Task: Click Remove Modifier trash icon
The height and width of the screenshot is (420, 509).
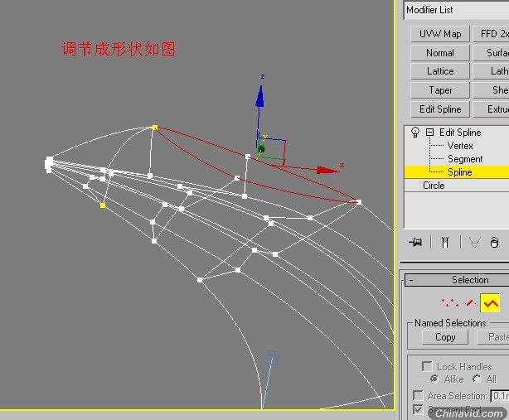Action: point(494,242)
